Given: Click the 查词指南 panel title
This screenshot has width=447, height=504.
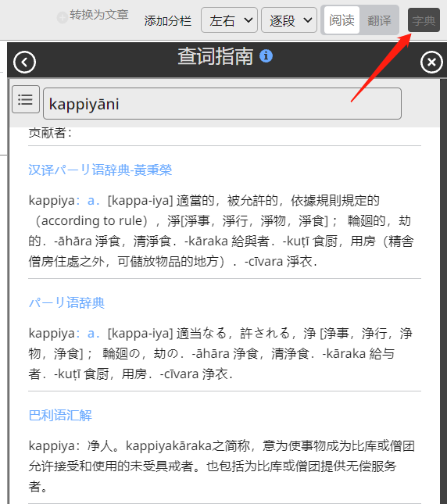Looking at the screenshot, I should [216, 56].
